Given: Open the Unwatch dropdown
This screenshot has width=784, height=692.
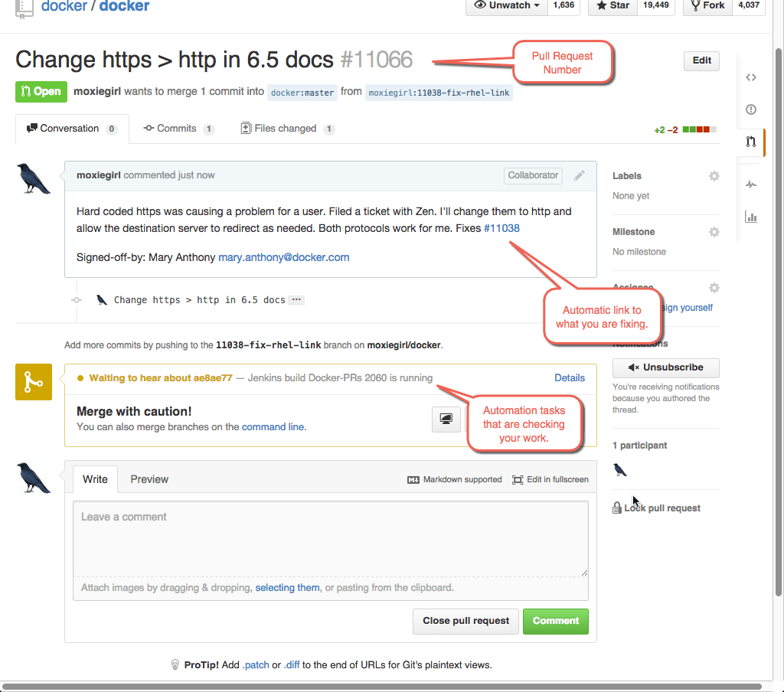Looking at the screenshot, I should 505,5.
